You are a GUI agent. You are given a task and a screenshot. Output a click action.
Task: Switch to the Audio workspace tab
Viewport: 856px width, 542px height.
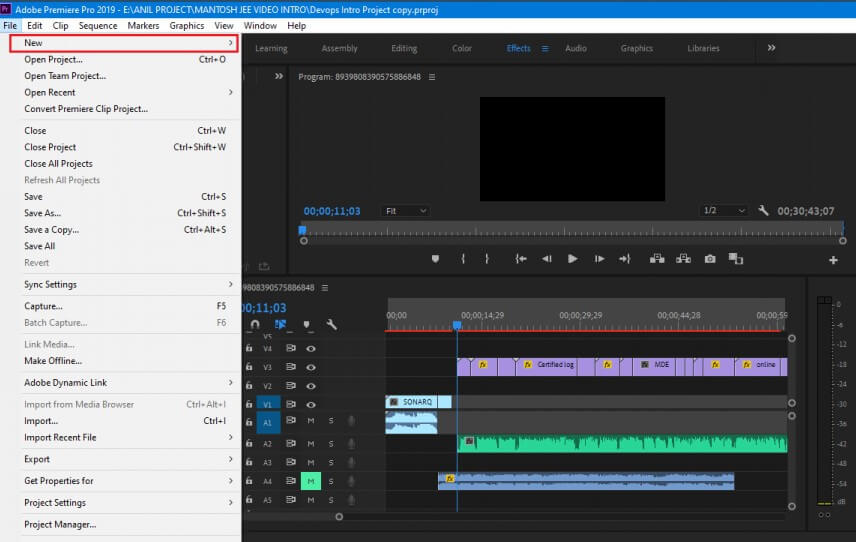click(575, 49)
